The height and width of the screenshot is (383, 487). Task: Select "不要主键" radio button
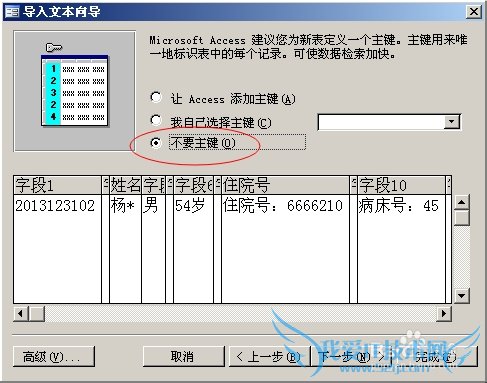coord(156,143)
